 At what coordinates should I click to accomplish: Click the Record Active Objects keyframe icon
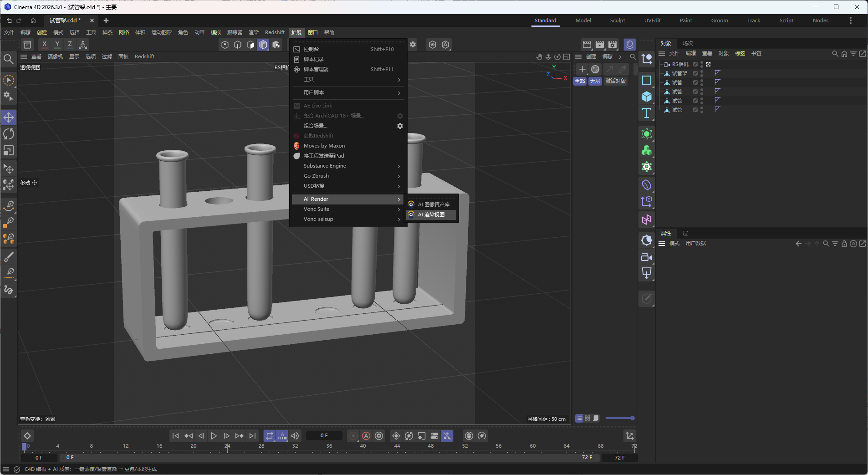coord(353,436)
